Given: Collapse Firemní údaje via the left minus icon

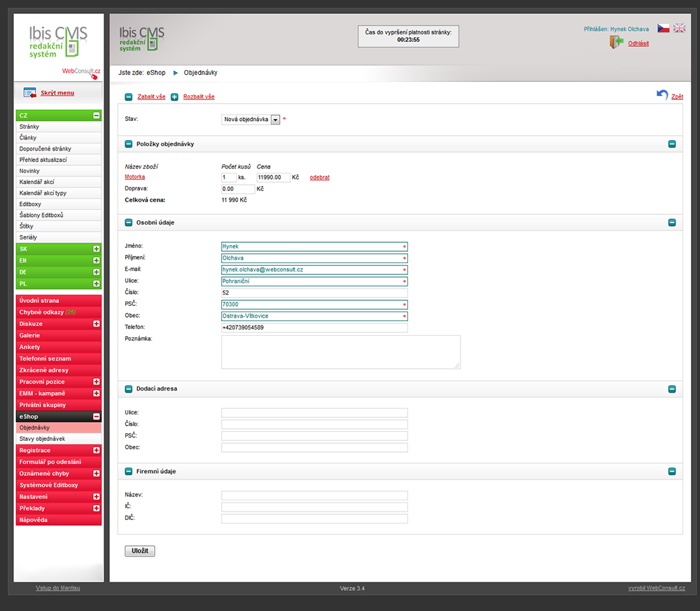Looking at the screenshot, I should [129, 471].
